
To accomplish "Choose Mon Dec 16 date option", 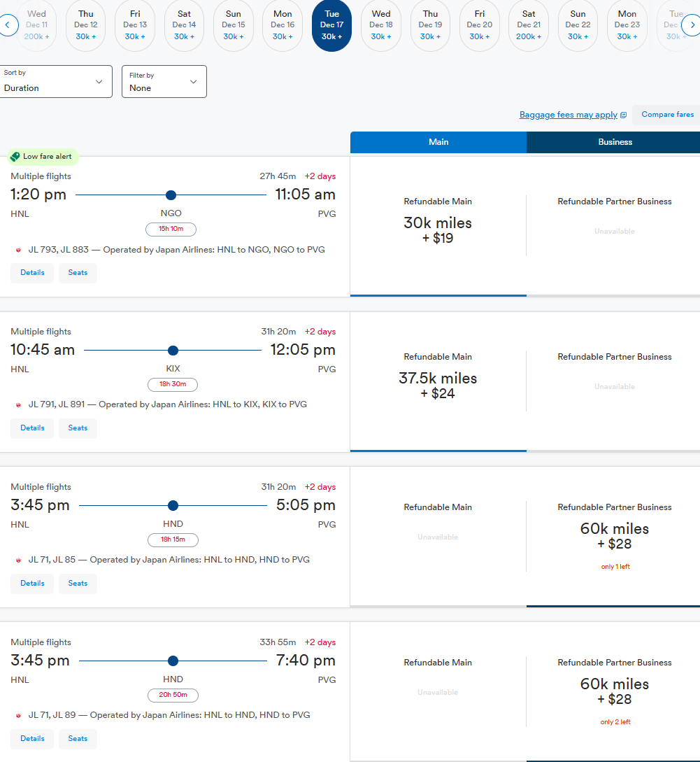I will click(283, 26).
